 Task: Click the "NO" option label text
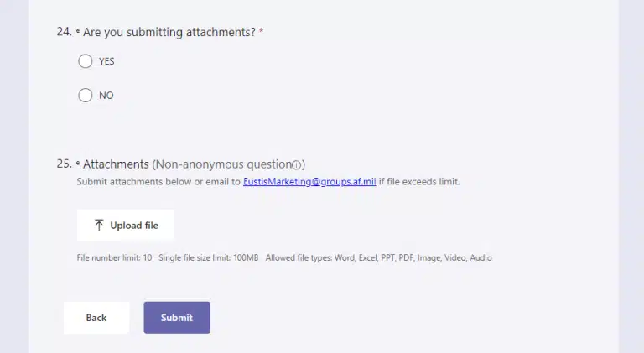click(106, 96)
